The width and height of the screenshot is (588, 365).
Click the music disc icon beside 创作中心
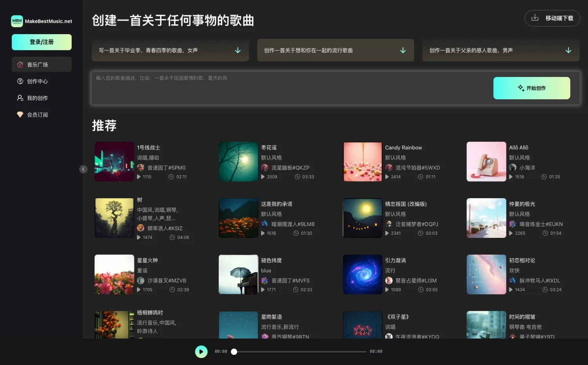[20, 81]
